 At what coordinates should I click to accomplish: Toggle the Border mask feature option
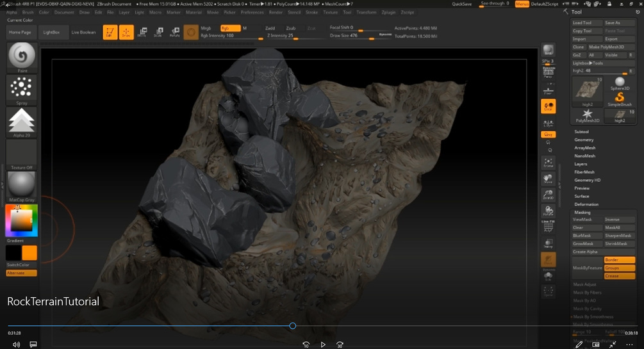619,260
